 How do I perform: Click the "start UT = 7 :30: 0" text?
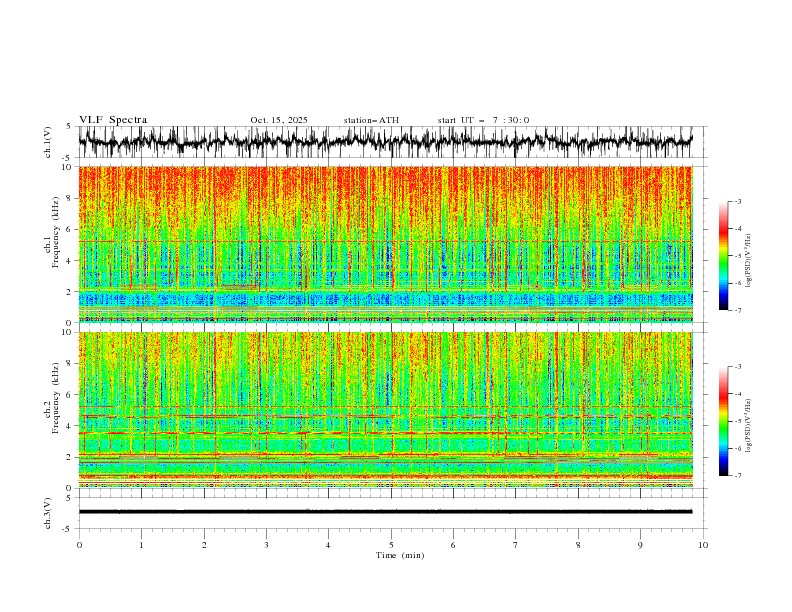[x=483, y=120]
